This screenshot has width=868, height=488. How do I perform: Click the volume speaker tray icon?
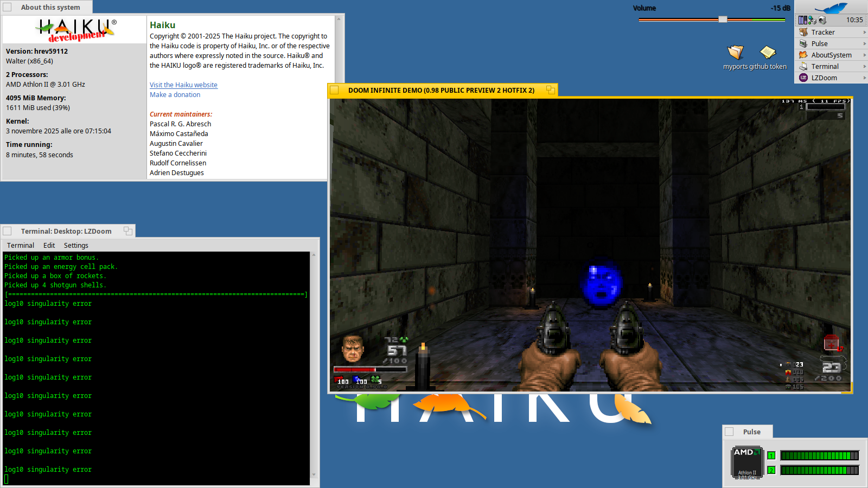(x=822, y=20)
